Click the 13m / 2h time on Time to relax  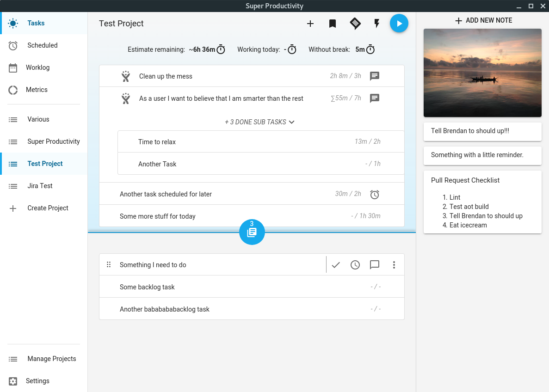point(368,141)
